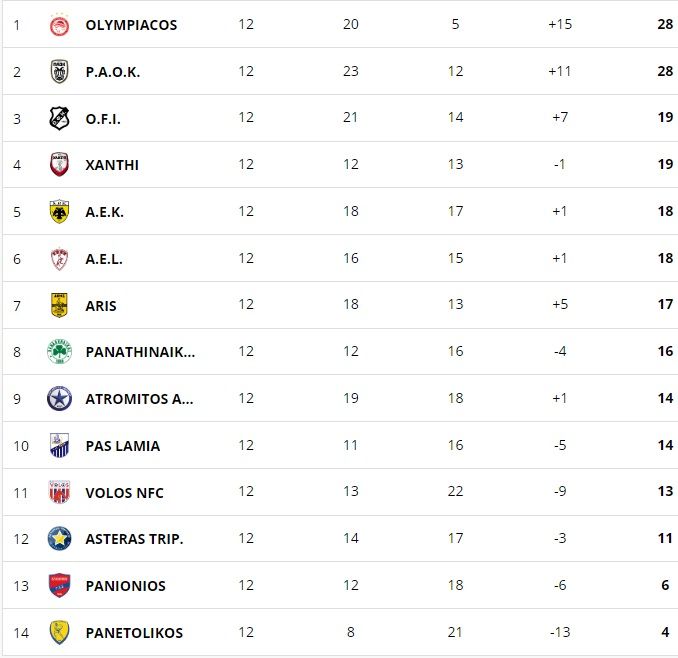The height and width of the screenshot is (658, 678).
Task: Click the P.A.O.K. club crest
Action: click(x=59, y=71)
